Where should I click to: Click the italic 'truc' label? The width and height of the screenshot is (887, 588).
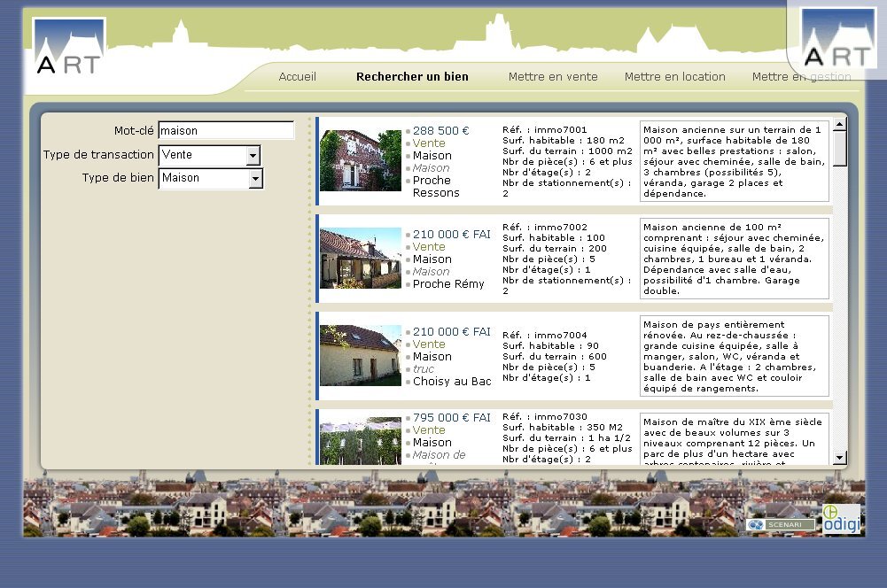point(424,368)
